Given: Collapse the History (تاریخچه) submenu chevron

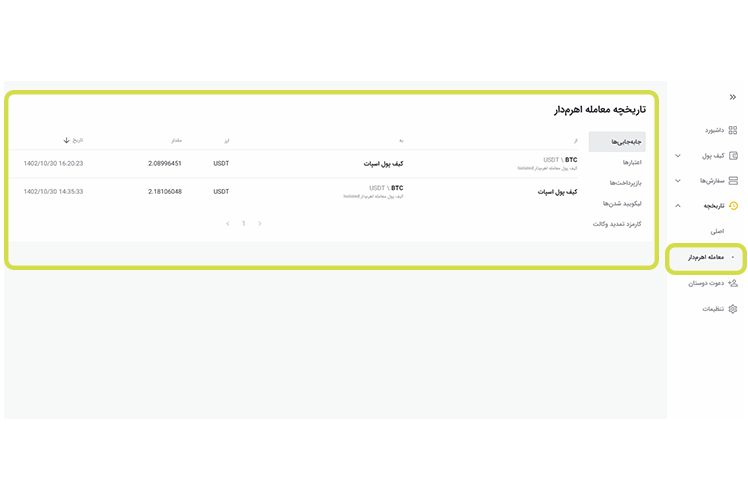Looking at the screenshot, I should tap(678, 206).
